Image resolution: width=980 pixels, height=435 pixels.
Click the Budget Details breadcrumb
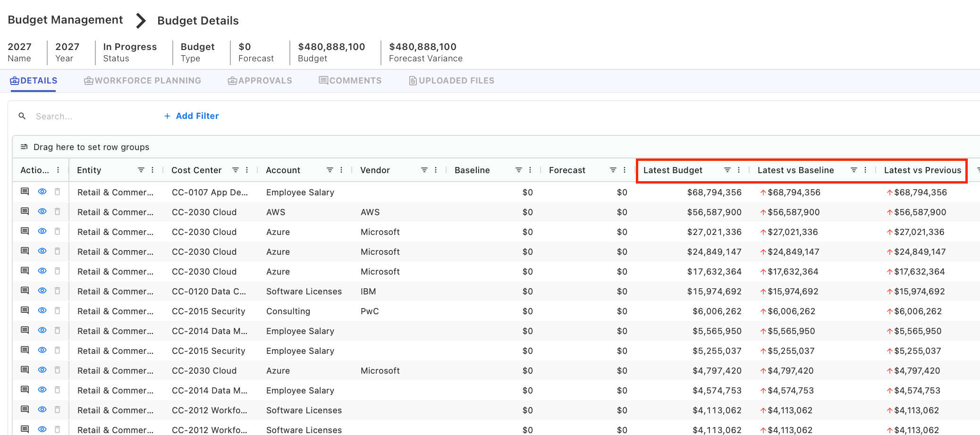tap(198, 21)
